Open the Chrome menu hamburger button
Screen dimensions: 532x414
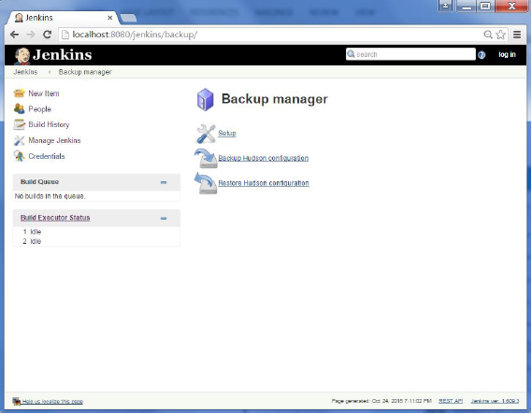point(517,35)
